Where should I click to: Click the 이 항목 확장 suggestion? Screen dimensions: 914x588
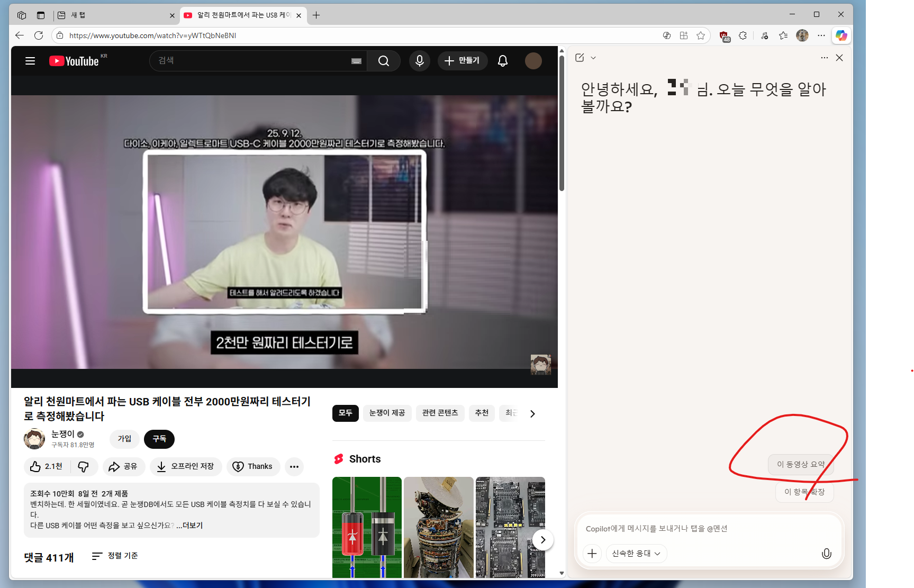click(x=804, y=492)
